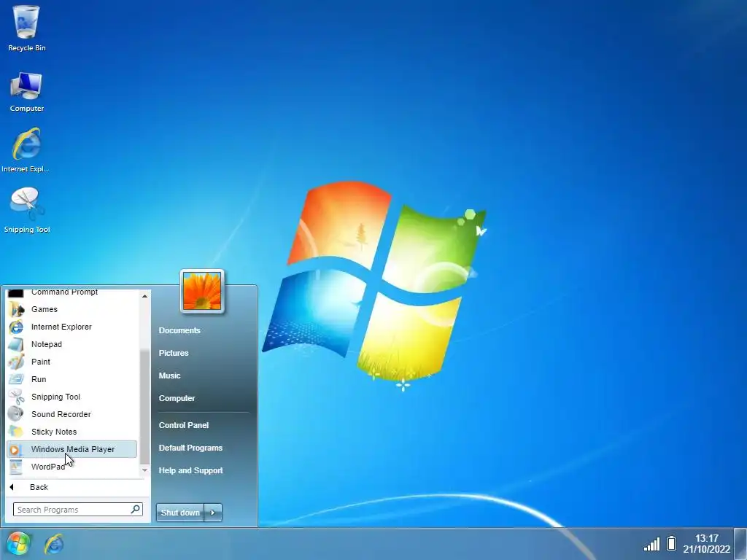This screenshot has height=560, width=747.
Task: Click the Sticky Notes icon in list
Action: click(x=16, y=432)
